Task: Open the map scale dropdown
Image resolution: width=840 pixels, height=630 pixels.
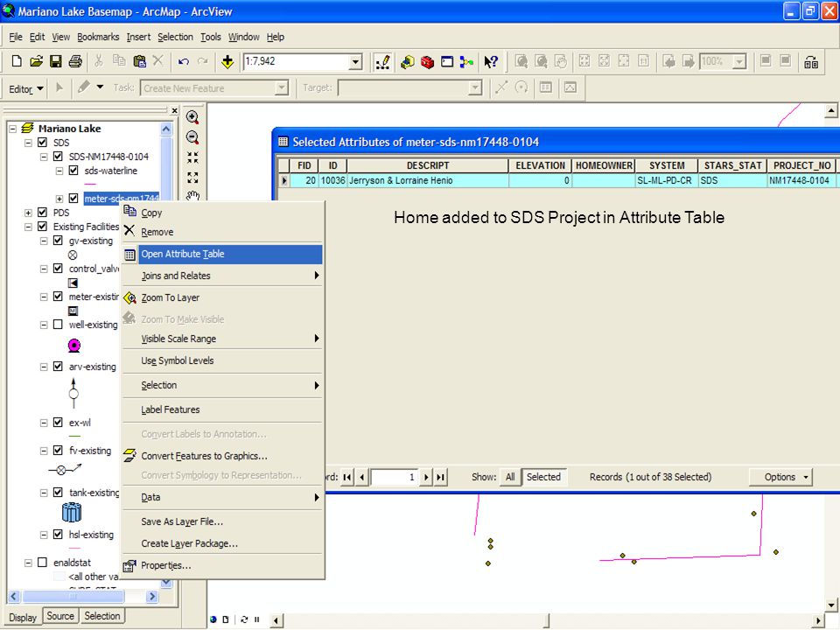Action: (x=355, y=62)
